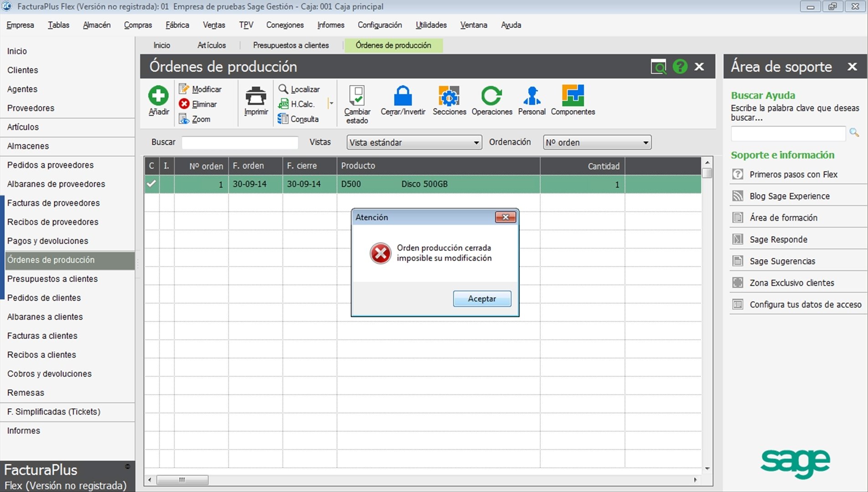
Task: Click the Cantidad column header
Action: pyautogui.click(x=582, y=166)
